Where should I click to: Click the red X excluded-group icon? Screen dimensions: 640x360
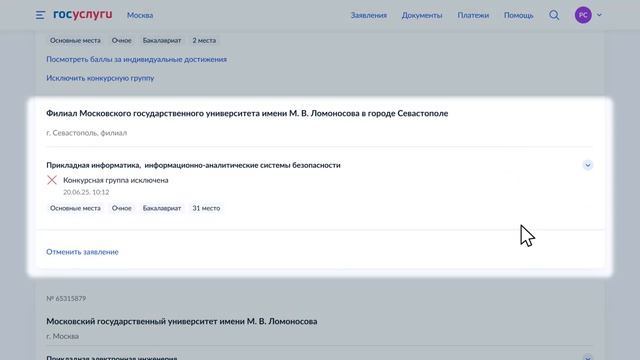52,180
